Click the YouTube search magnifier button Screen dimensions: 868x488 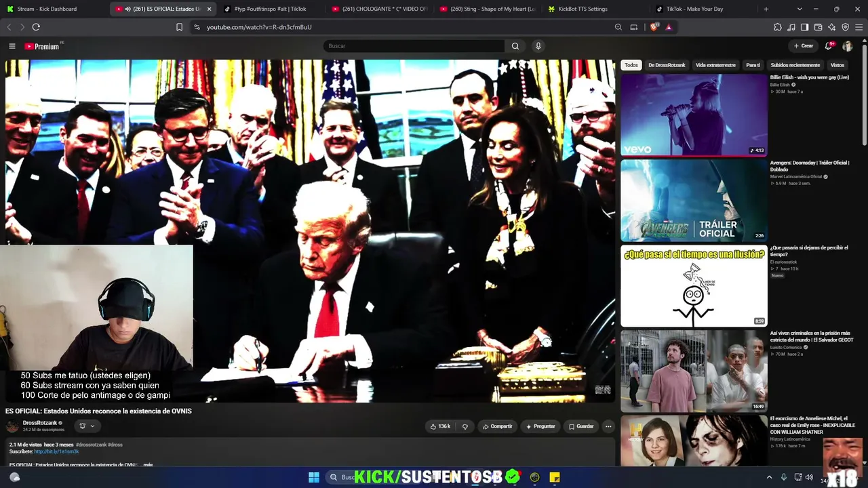515,46
